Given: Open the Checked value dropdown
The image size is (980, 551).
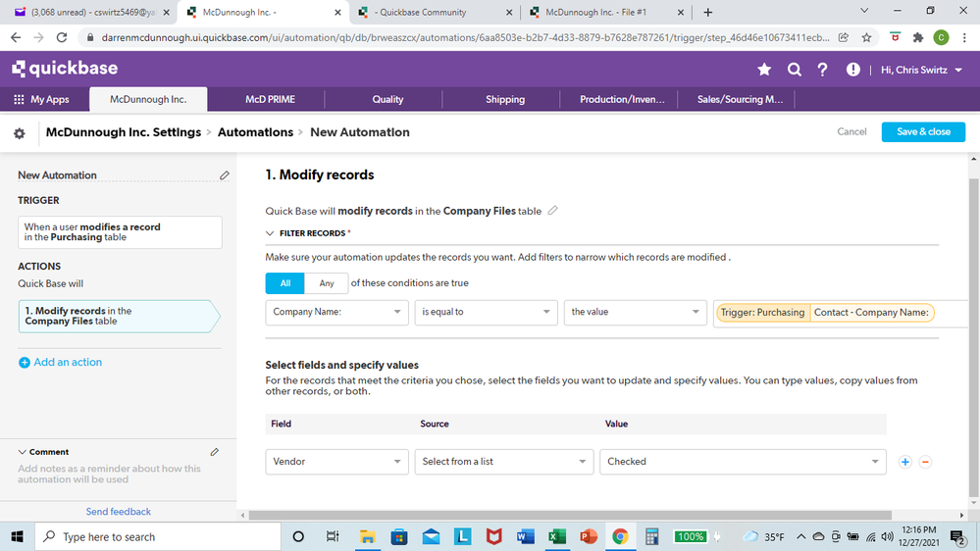Looking at the screenshot, I should [743, 462].
